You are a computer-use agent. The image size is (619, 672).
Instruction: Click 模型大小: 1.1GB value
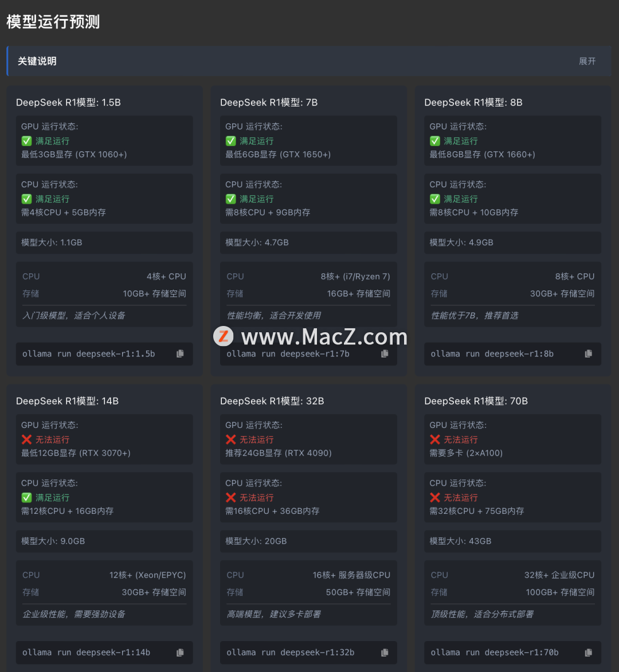[52, 242]
